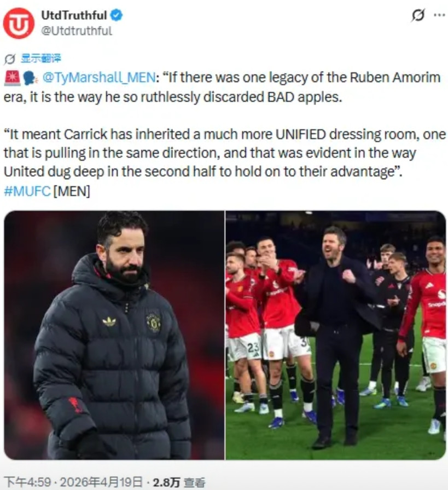Click the @Utdtruthful handle
The height and width of the screenshot is (490, 448).
pos(77,31)
